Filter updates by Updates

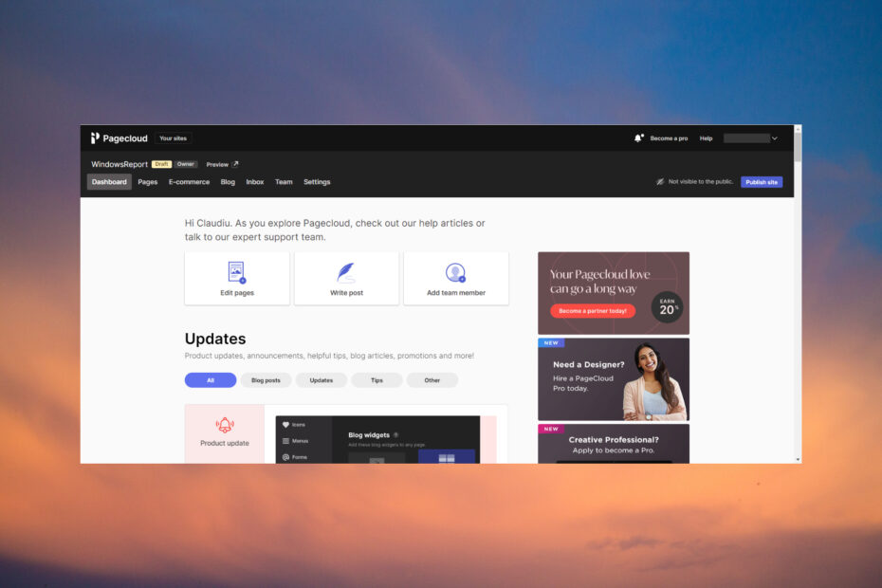(x=322, y=380)
